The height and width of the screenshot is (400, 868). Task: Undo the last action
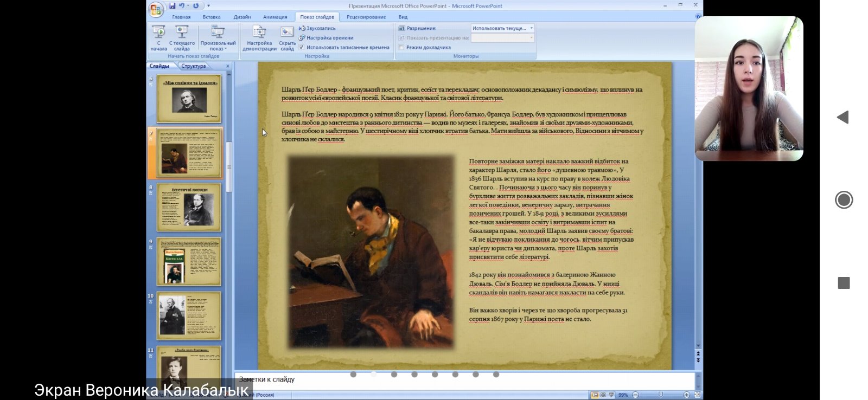(x=182, y=6)
